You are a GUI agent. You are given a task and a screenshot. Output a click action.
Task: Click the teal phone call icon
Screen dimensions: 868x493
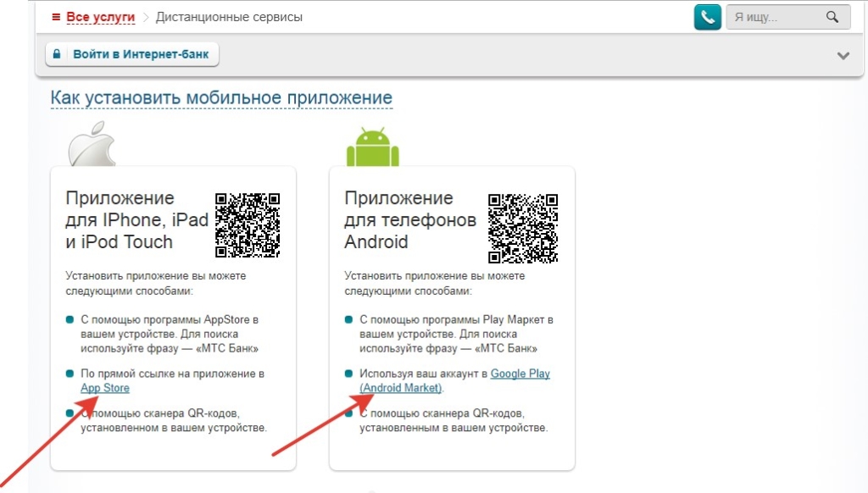coord(708,17)
